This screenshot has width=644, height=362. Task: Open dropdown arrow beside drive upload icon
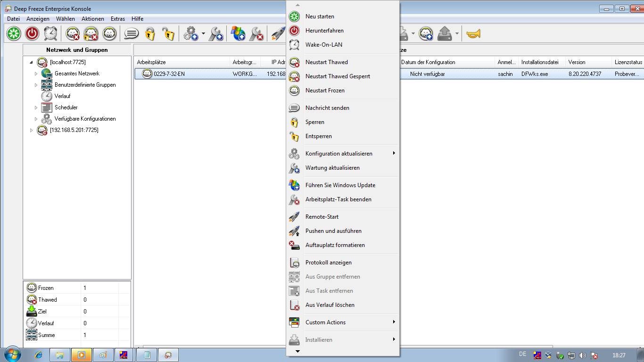[x=457, y=33]
